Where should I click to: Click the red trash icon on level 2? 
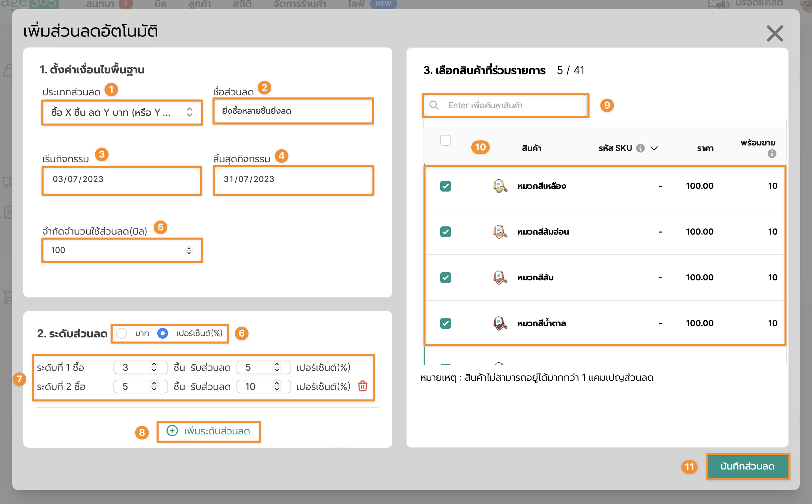coord(362,386)
